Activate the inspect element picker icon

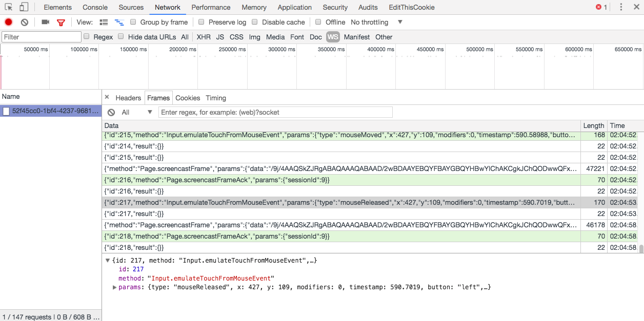tap(9, 7)
